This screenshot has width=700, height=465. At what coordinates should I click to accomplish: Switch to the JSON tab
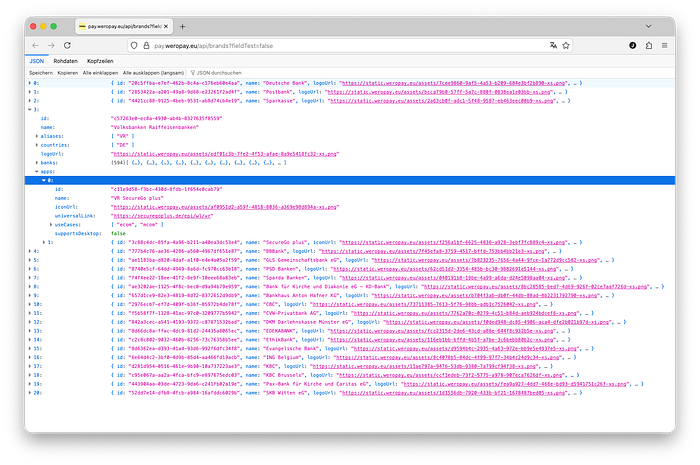point(37,61)
